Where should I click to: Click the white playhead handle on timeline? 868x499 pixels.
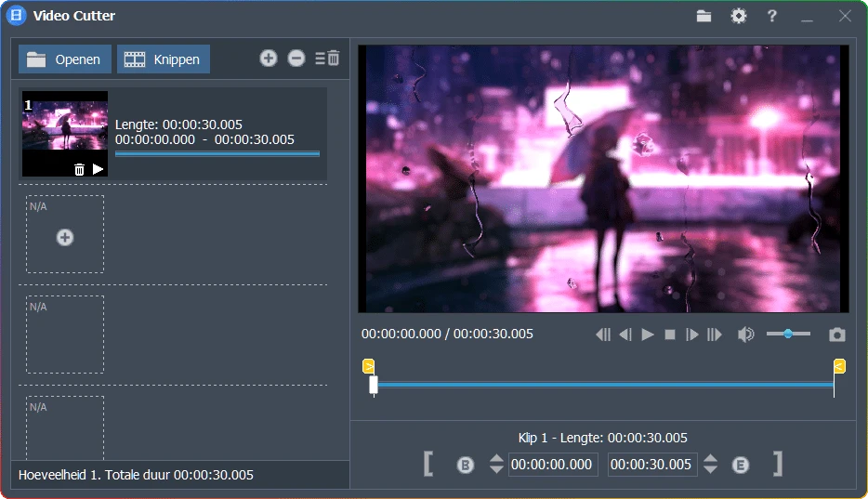374,385
